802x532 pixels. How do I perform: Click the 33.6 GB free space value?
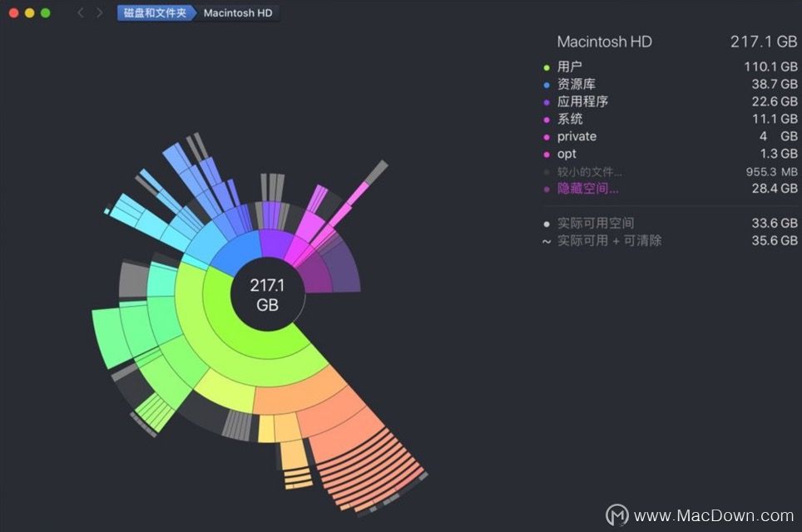(775, 223)
